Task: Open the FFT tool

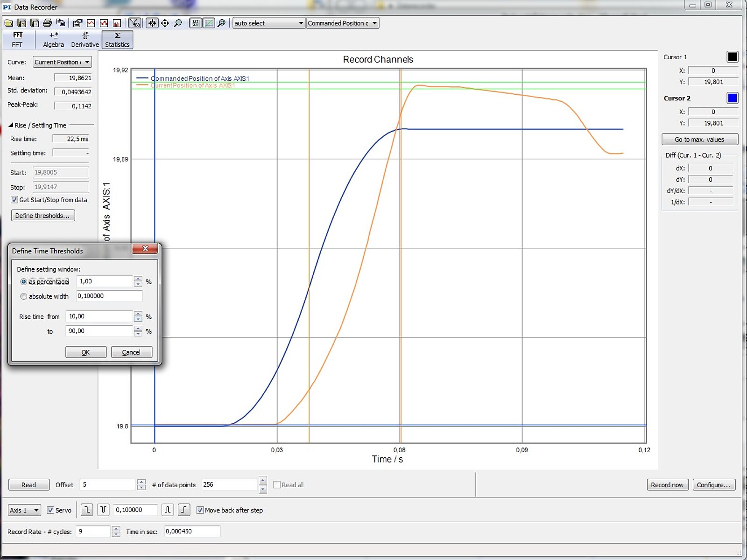Action: 17,40
